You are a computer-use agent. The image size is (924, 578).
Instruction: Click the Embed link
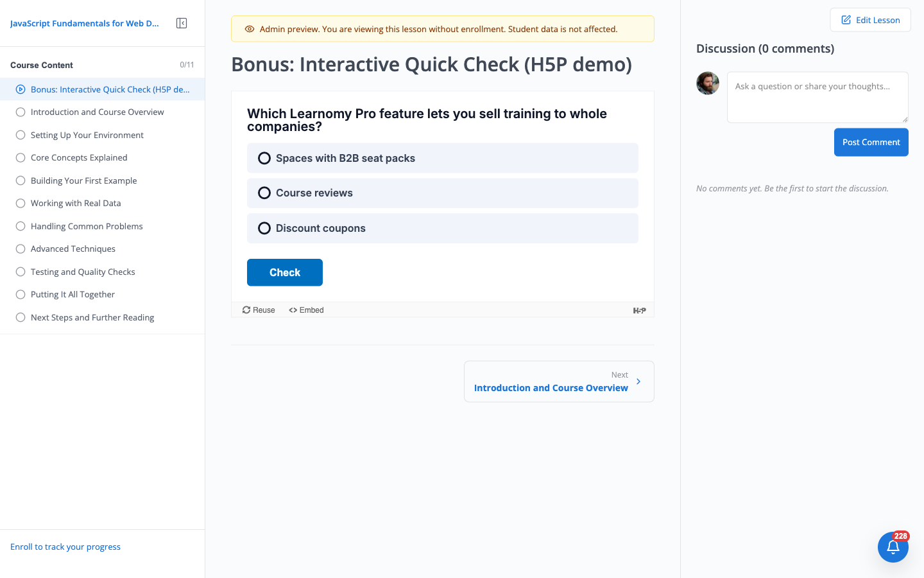(x=306, y=310)
